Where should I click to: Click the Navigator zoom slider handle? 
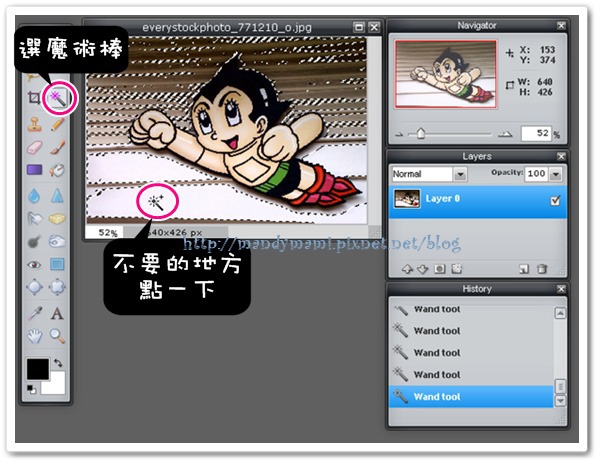[x=421, y=134]
